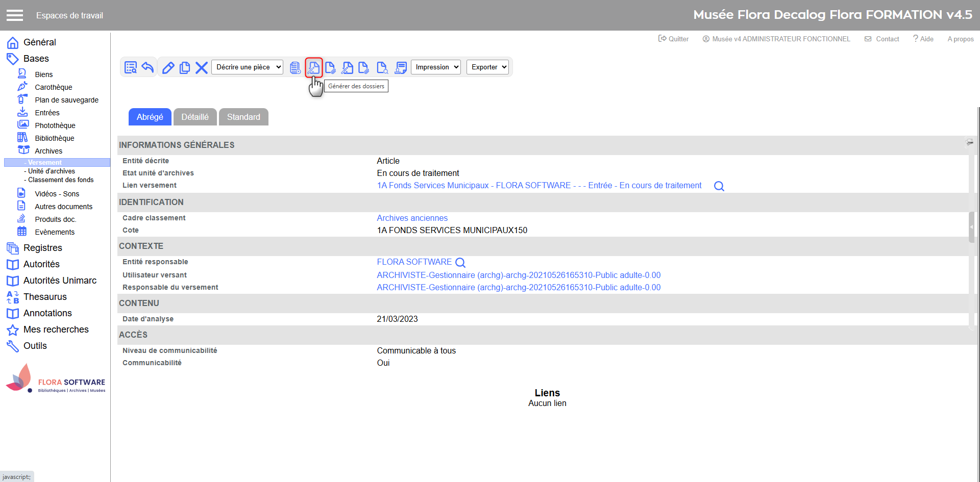Select the Standard tab
Screen dimensions: 980x482
pyautogui.click(x=243, y=117)
